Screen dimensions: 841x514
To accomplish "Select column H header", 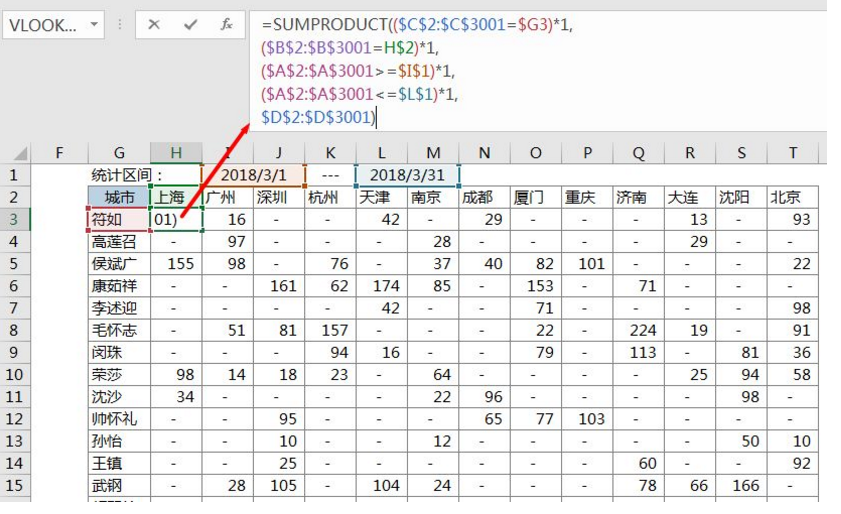I will coord(176,153).
